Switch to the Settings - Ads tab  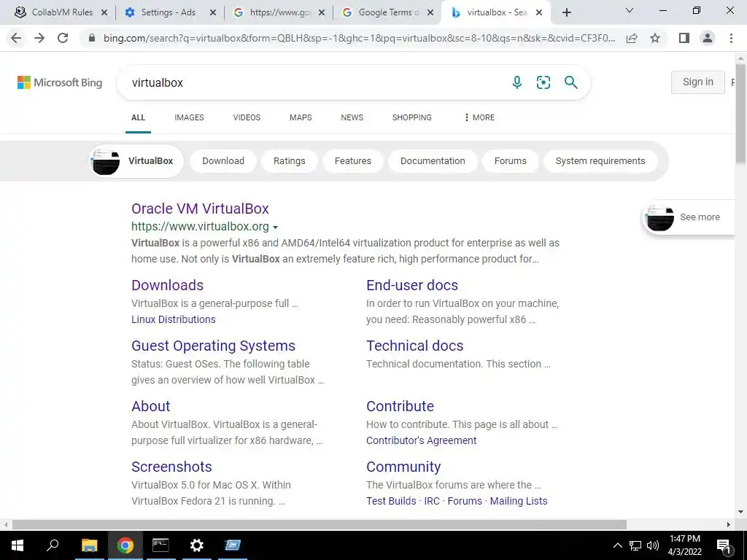tap(167, 13)
